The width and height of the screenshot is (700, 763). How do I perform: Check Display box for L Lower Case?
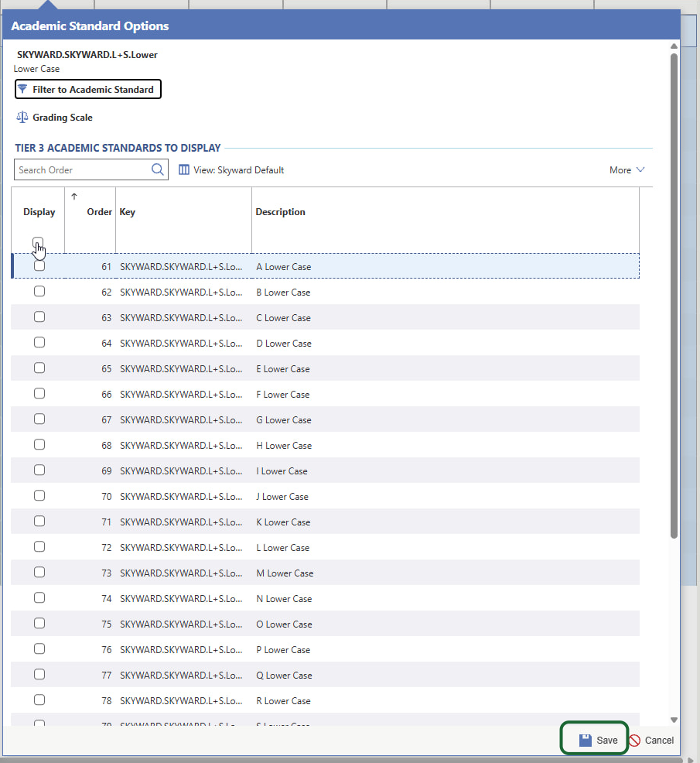(39, 546)
